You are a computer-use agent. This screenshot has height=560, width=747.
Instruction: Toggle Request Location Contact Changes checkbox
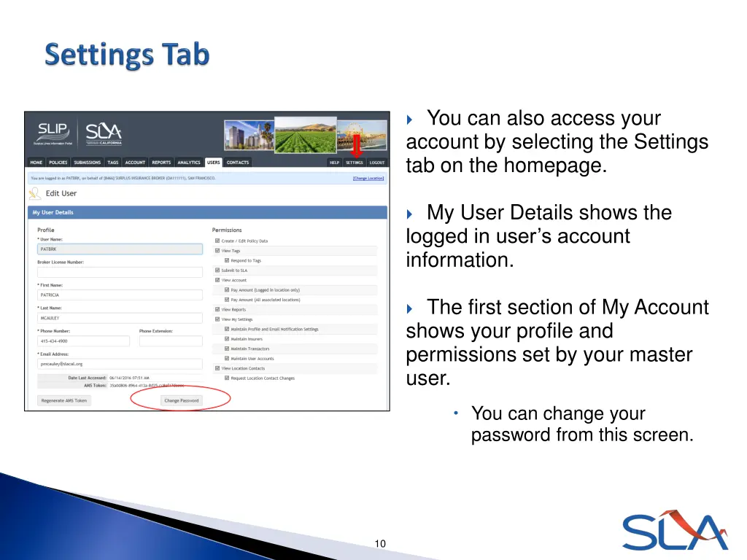click(x=227, y=378)
